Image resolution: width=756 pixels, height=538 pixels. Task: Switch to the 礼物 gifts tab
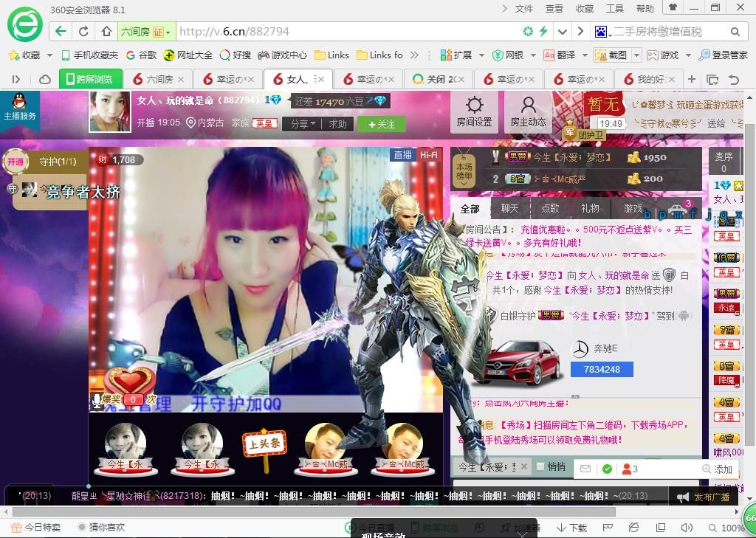(x=590, y=208)
